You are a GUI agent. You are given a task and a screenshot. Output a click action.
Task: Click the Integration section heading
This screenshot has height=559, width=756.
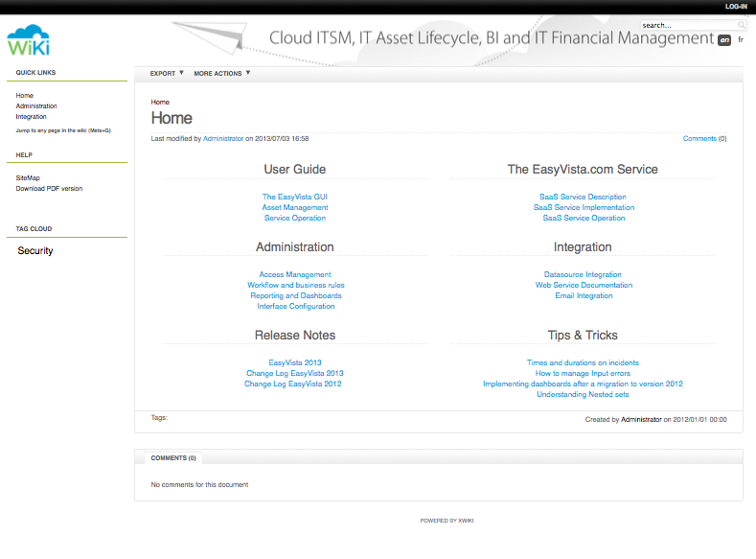coord(583,247)
